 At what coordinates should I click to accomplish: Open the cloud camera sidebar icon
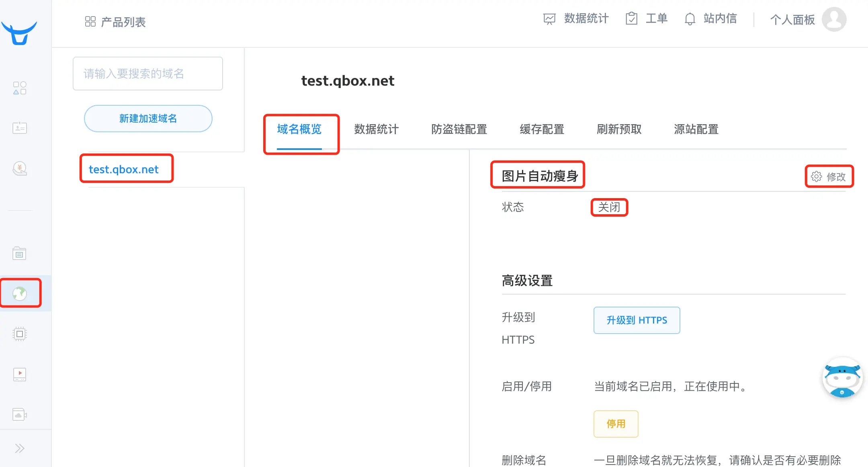point(20,414)
